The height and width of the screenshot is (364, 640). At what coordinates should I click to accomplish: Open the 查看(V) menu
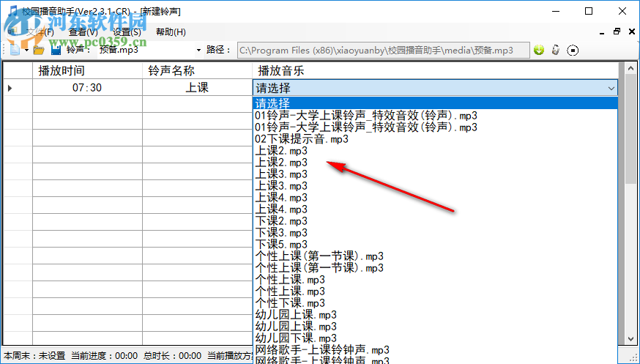[x=83, y=31]
